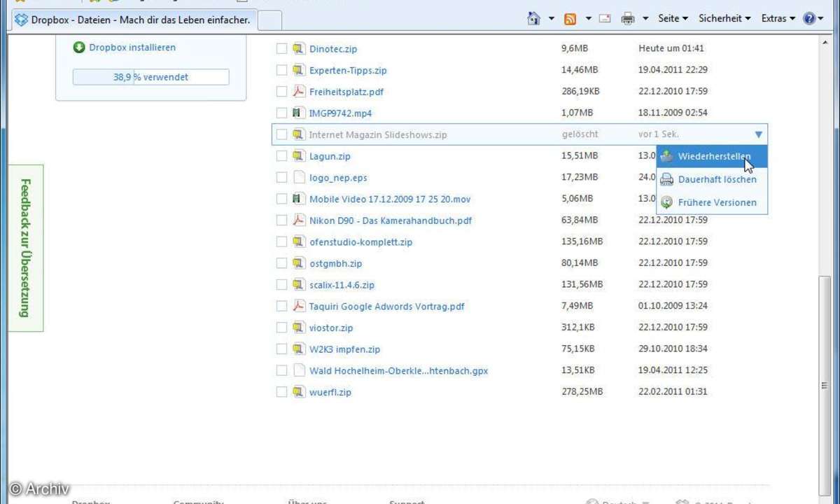Toggle the blue arrow on the deleted file row
The width and height of the screenshot is (840, 504).
[x=759, y=134]
